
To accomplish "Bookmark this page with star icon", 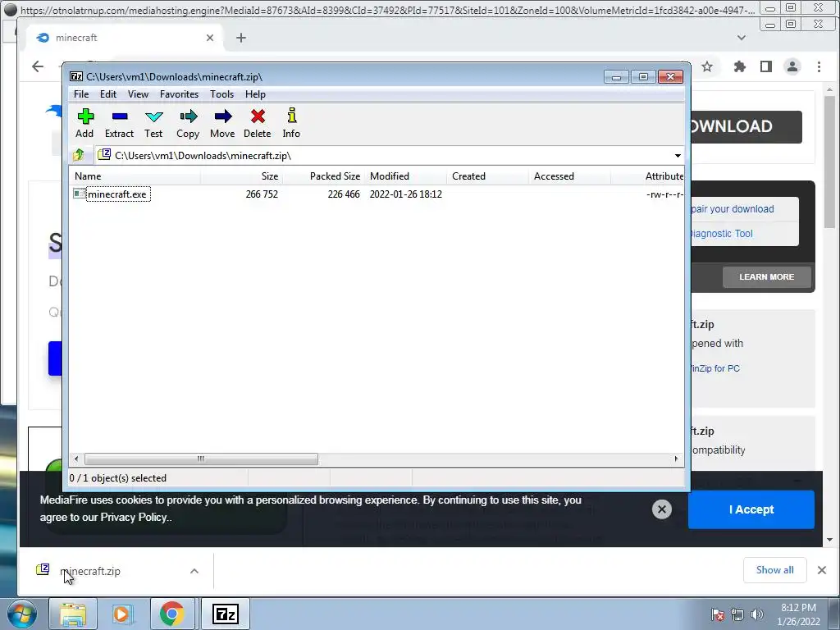I will click(707, 66).
